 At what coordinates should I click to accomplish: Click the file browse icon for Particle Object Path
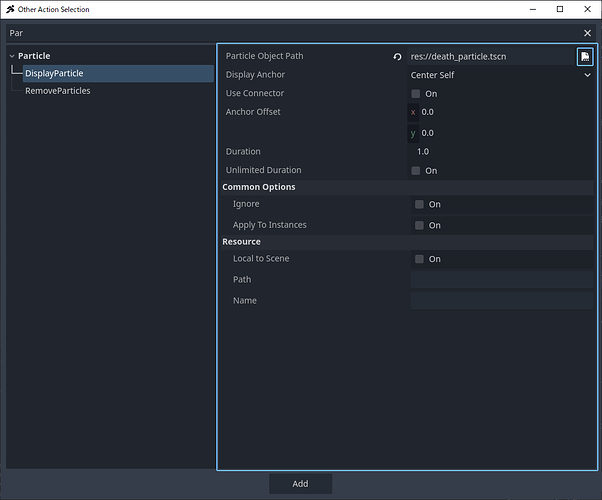585,57
